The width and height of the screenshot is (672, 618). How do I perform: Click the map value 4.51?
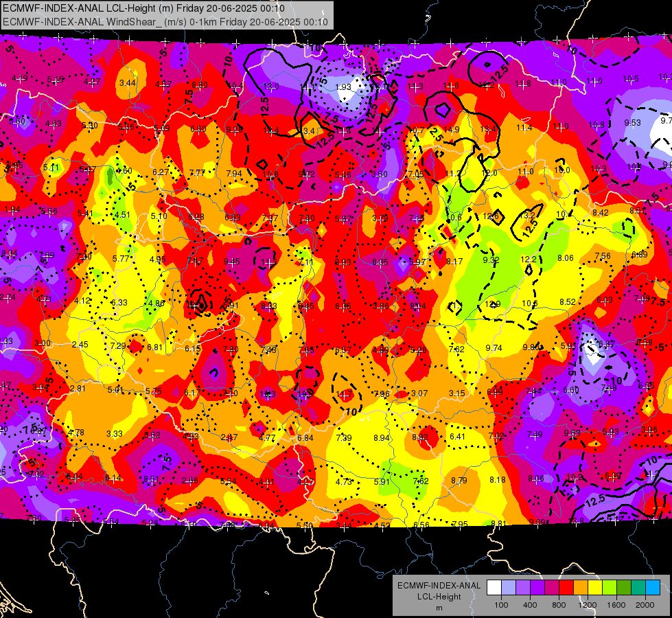[x=122, y=215]
